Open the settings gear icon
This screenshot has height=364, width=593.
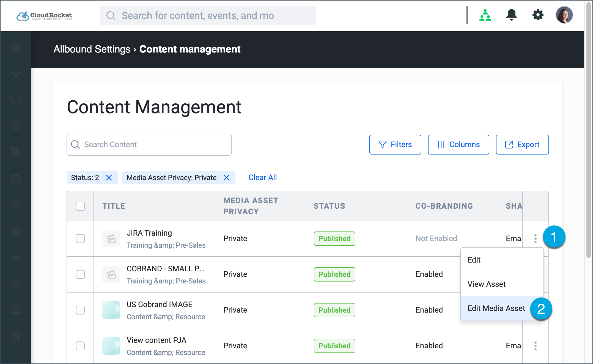click(x=538, y=15)
